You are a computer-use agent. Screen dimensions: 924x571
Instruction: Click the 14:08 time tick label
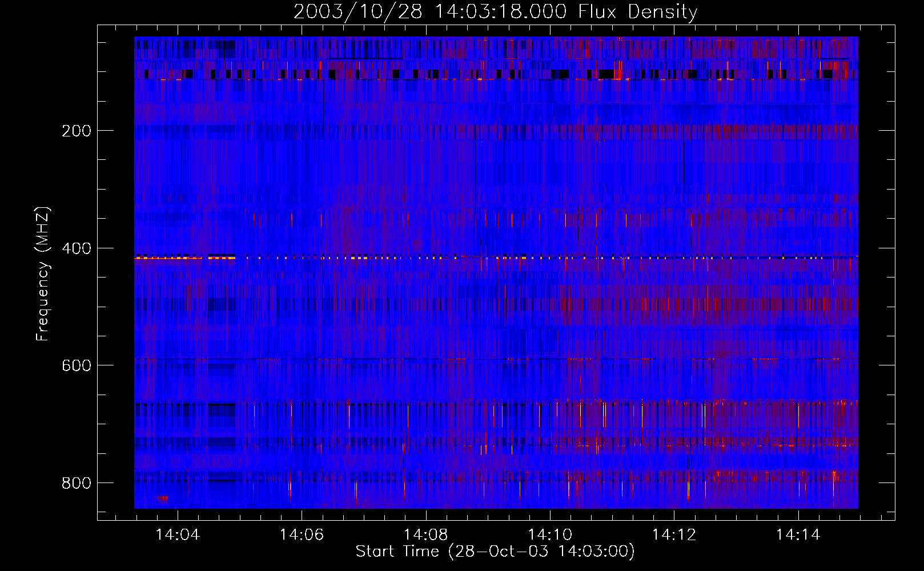pyautogui.click(x=425, y=534)
